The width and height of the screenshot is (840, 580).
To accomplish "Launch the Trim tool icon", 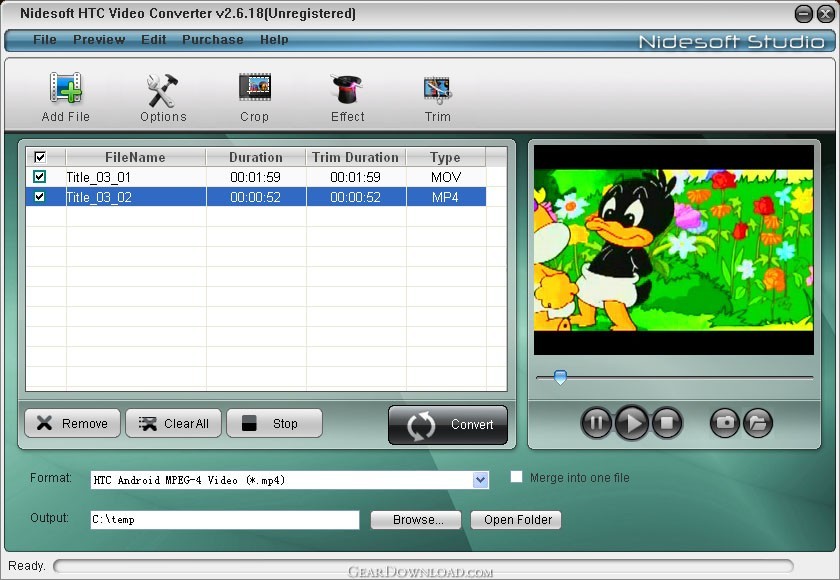I will point(437,90).
